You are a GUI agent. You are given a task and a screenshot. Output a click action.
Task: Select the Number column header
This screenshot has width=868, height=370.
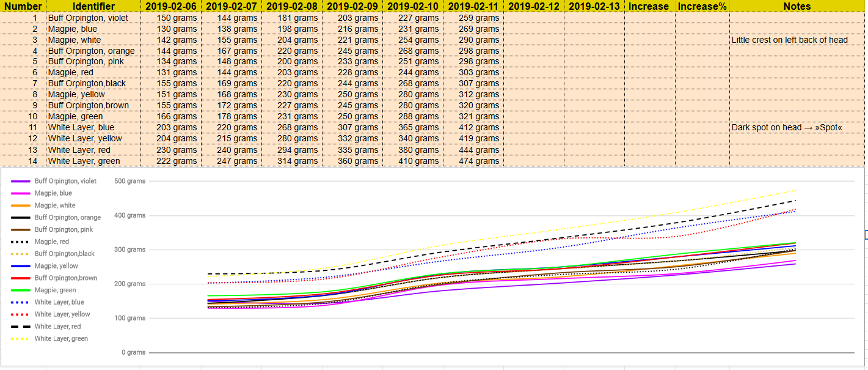pos(23,6)
